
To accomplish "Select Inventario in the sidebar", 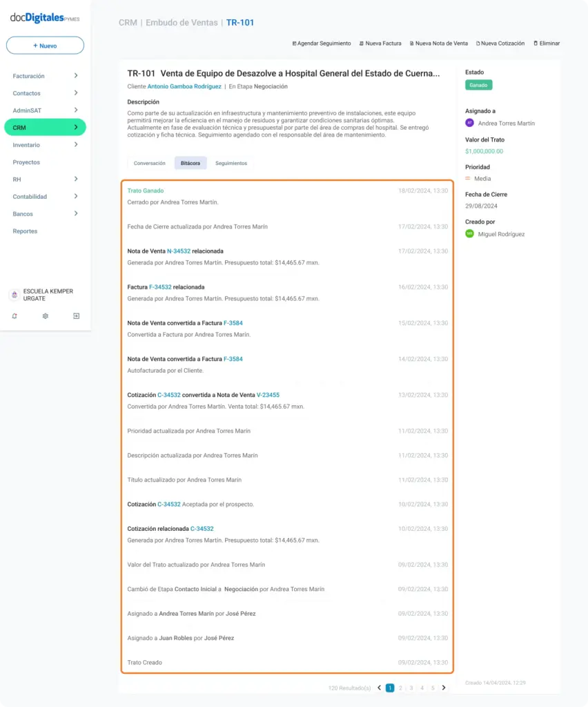I will tap(26, 145).
